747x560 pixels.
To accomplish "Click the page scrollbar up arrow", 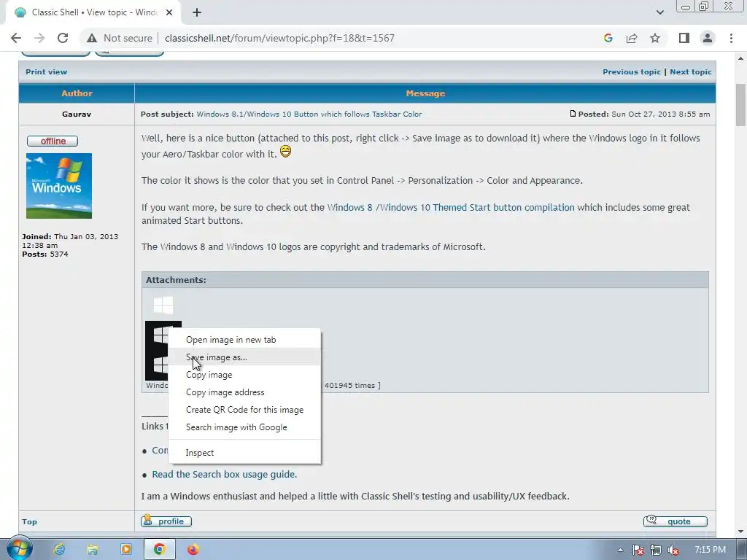I will [741, 58].
